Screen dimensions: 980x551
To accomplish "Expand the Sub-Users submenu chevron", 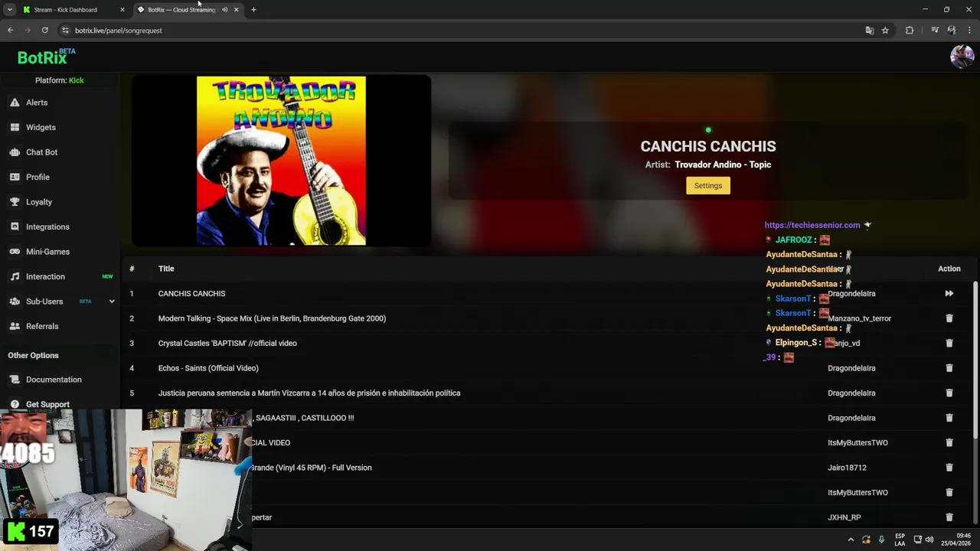I will [112, 302].
